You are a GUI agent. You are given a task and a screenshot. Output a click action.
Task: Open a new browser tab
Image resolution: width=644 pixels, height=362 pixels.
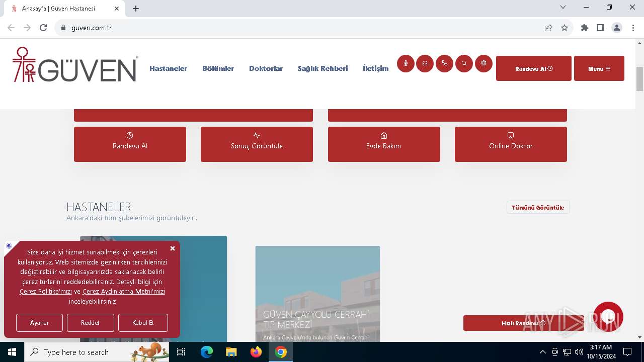[x=136, y=9]
